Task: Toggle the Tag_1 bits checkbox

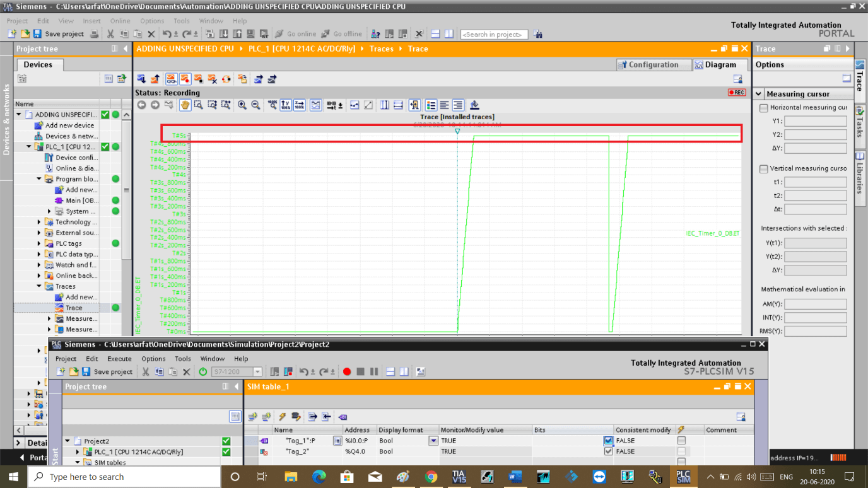Action: tap(608, 441)
